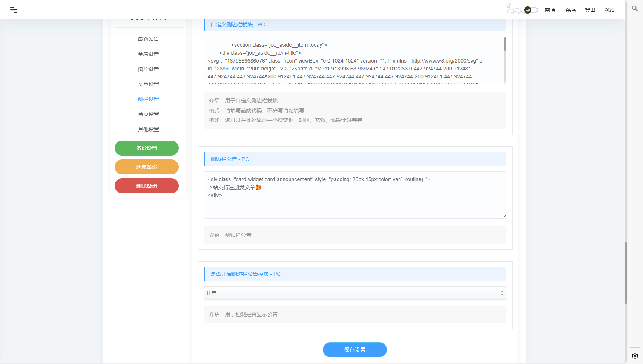Toggle the dark mode moon switch
643x364 pixels.
(531, 10)
